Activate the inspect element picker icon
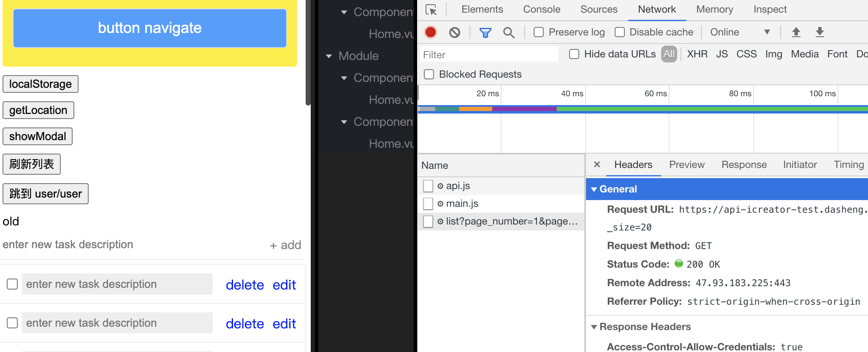This screenshot has width=868, height=352. (431, 9)
